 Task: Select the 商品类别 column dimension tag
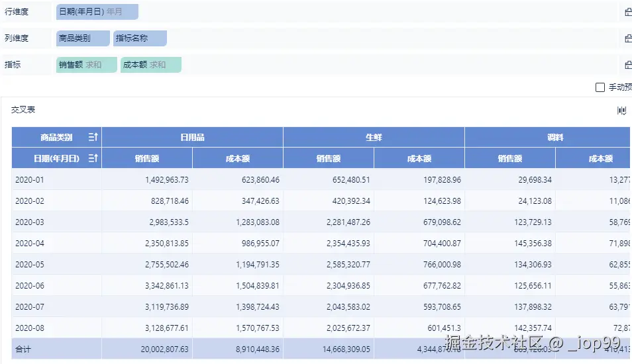(83, 38)
